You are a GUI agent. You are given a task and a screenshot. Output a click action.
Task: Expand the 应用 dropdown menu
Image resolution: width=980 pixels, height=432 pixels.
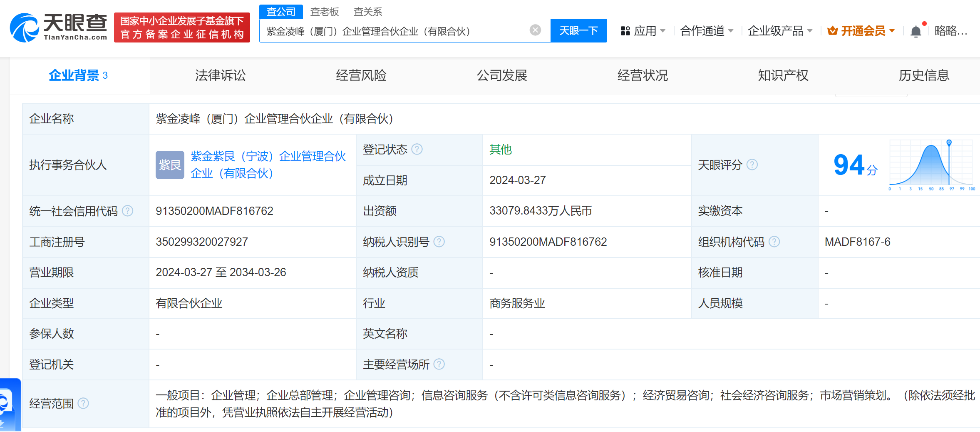coord(643,31)
